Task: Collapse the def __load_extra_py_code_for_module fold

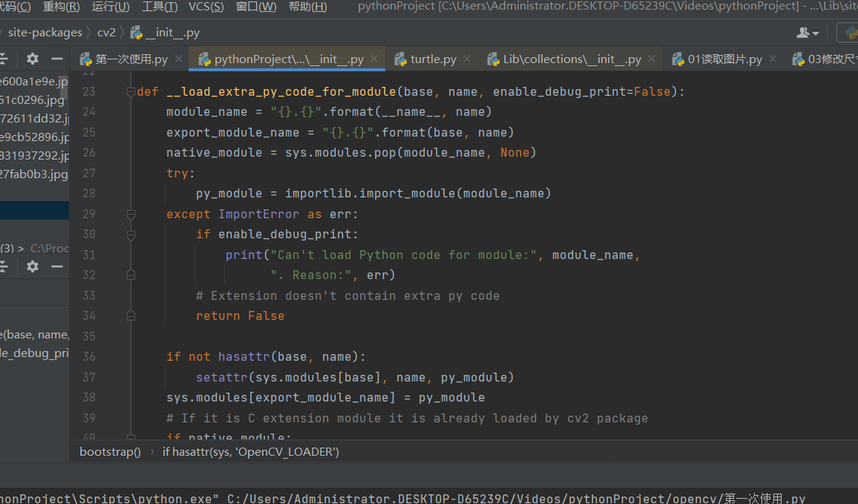Action: pos(131,92)
